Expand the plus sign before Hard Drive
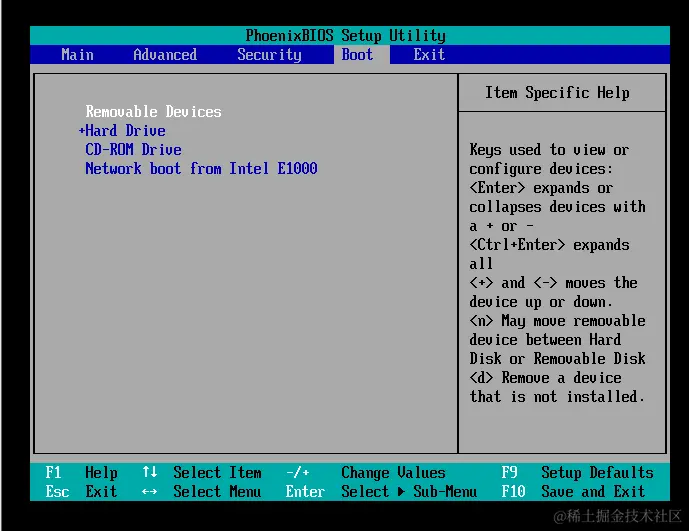The height and width of the screenshot is (531, 689). pos(81,131)
